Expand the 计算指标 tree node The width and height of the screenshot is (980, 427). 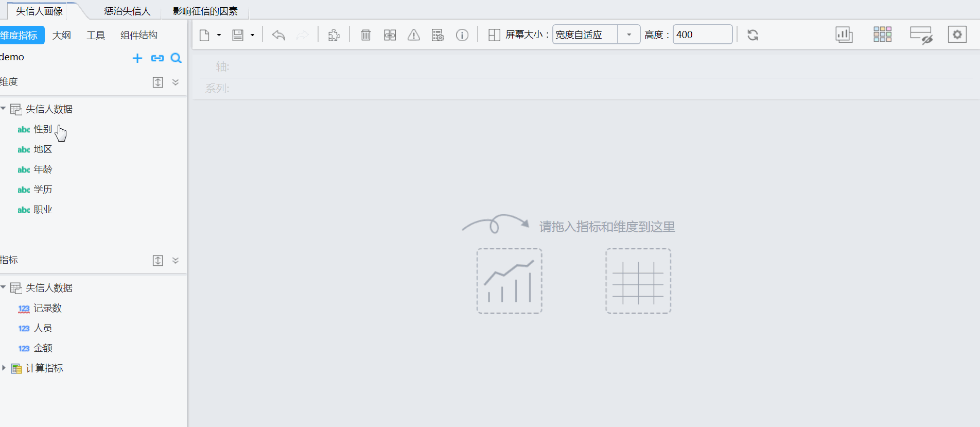4,368
